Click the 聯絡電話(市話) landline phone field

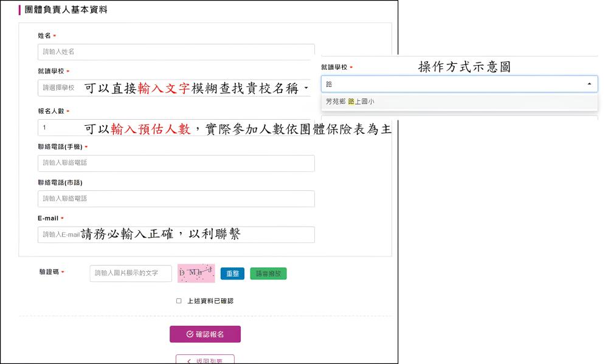[x=176, y=199]
